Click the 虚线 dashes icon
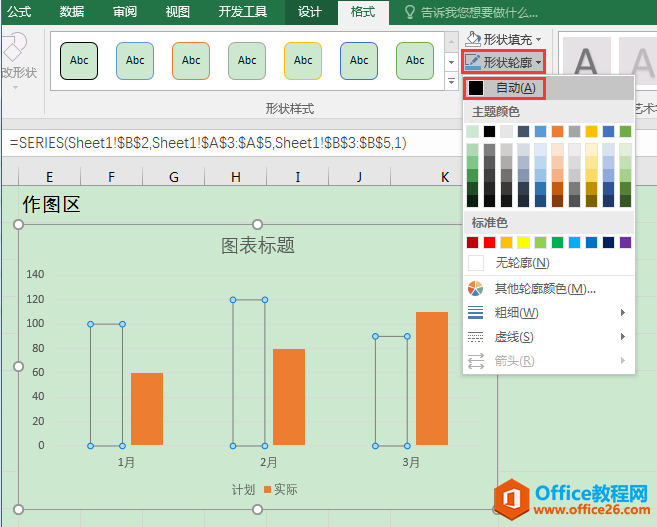This screenshot has height=527, width=657. [x=475, y=337]
